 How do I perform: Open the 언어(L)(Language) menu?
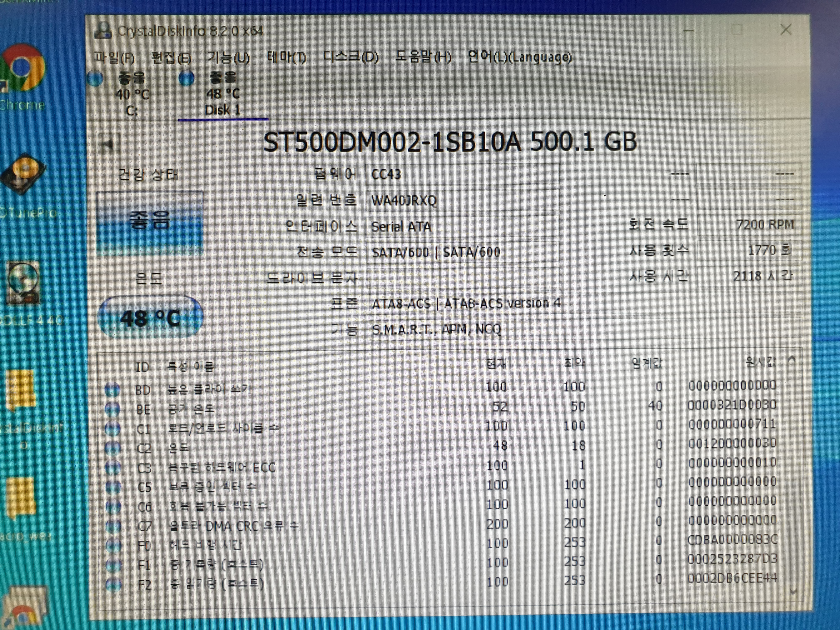(x=520, y=57)
